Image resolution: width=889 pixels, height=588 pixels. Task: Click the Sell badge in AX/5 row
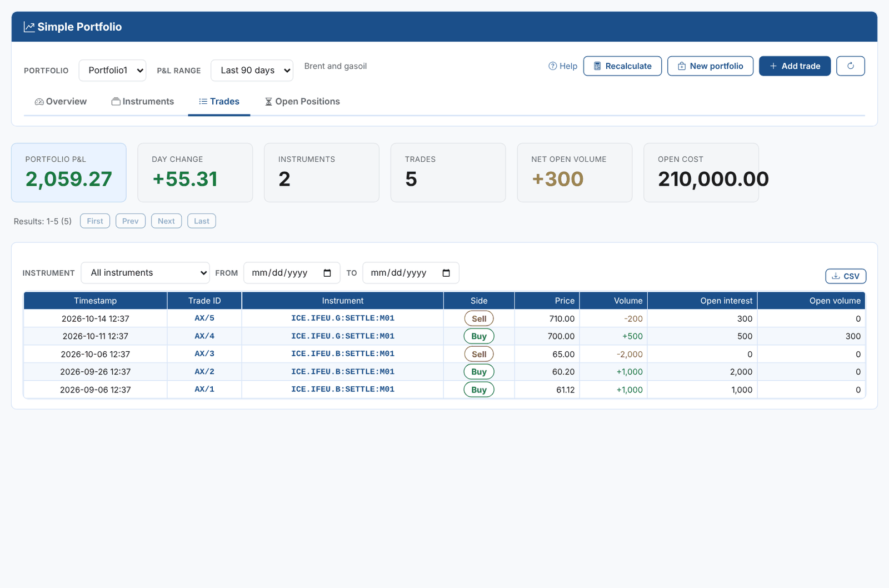tap(479, 318)
